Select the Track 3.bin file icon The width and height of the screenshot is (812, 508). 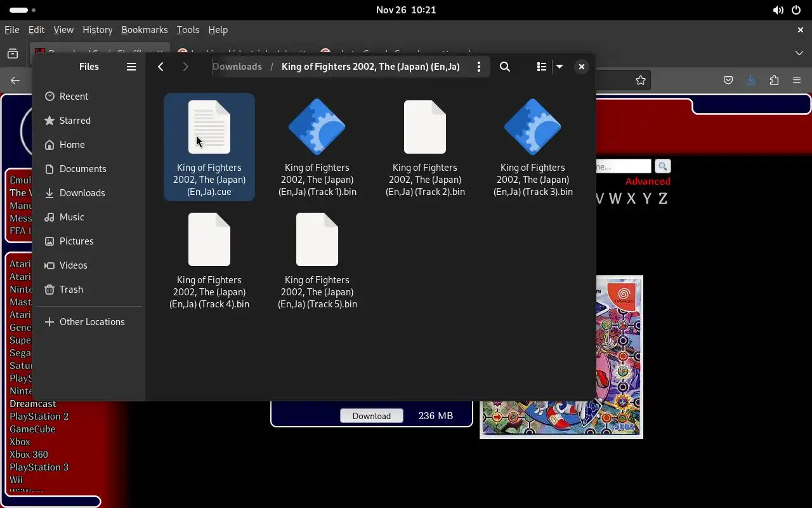coord(533,127)
